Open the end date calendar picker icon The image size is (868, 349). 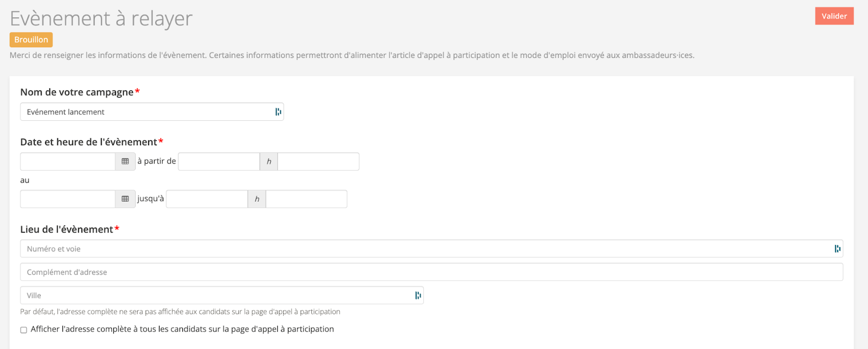click(125, 199)
